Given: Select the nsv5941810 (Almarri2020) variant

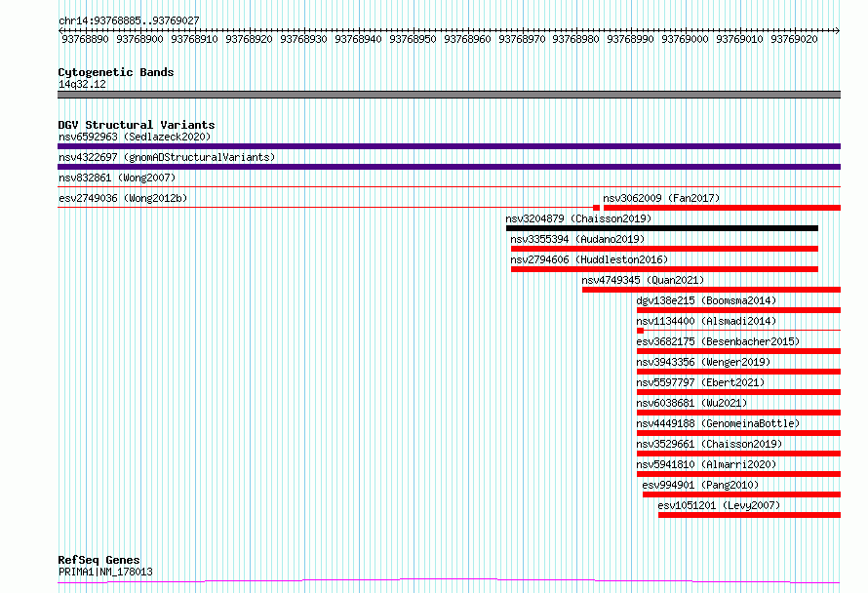Looking at the screenshot, I should [706, 464].
